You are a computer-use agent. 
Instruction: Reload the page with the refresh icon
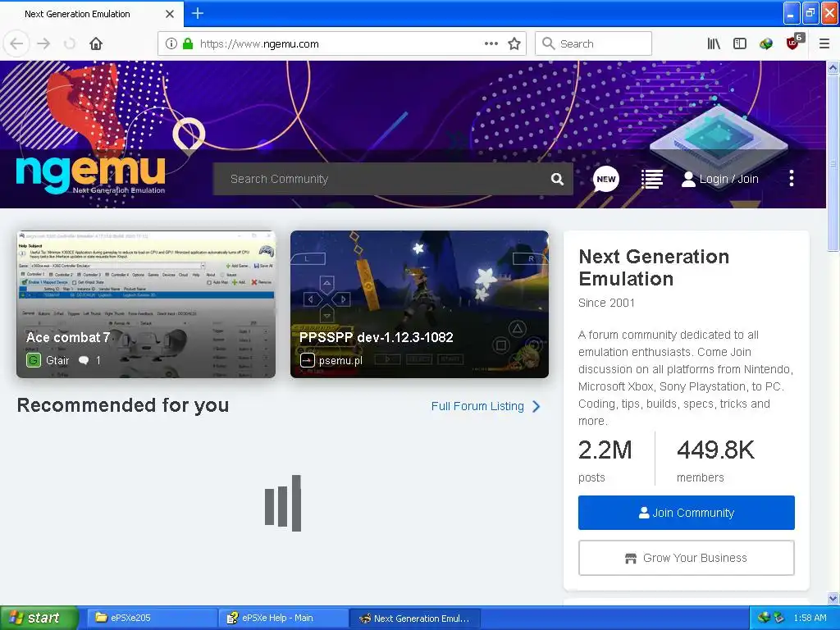70,43
